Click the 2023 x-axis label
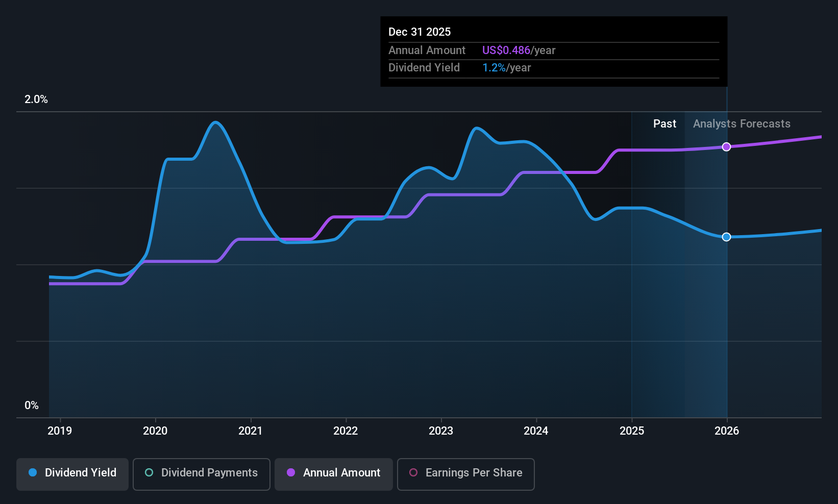The width and height of the screenshot is (838, 504). click(x=441, y=431)
